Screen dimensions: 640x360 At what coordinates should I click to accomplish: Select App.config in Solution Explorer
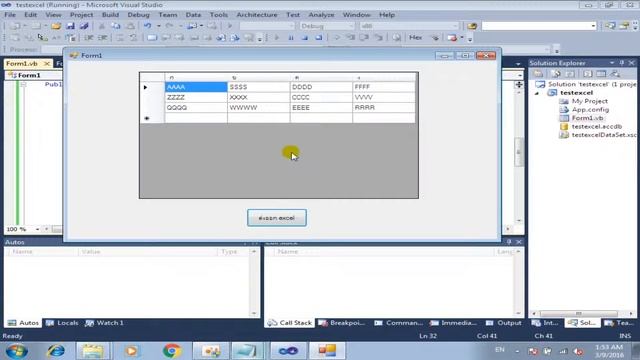pyautogui.click(x=590, y=110)
